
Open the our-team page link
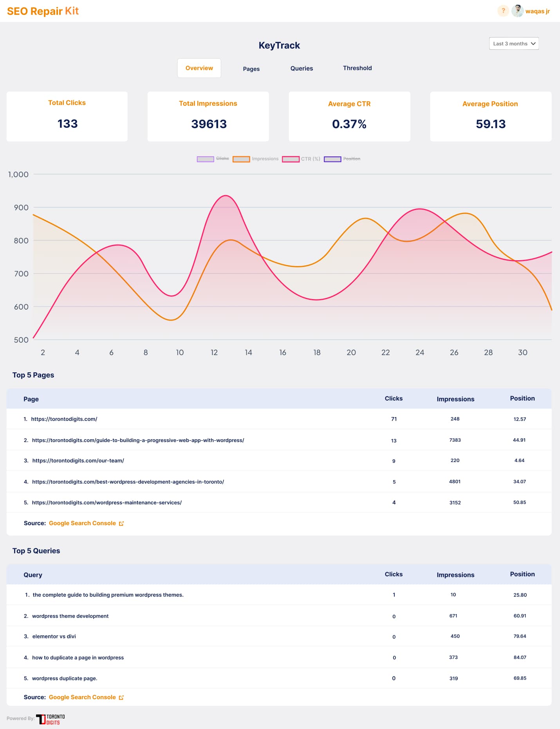[x=78, y=461]
